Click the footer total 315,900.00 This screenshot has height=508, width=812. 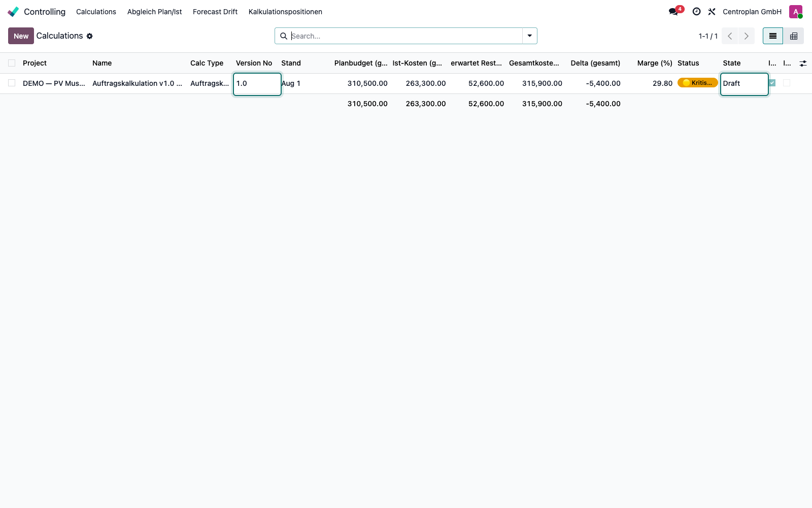point(542,104)
